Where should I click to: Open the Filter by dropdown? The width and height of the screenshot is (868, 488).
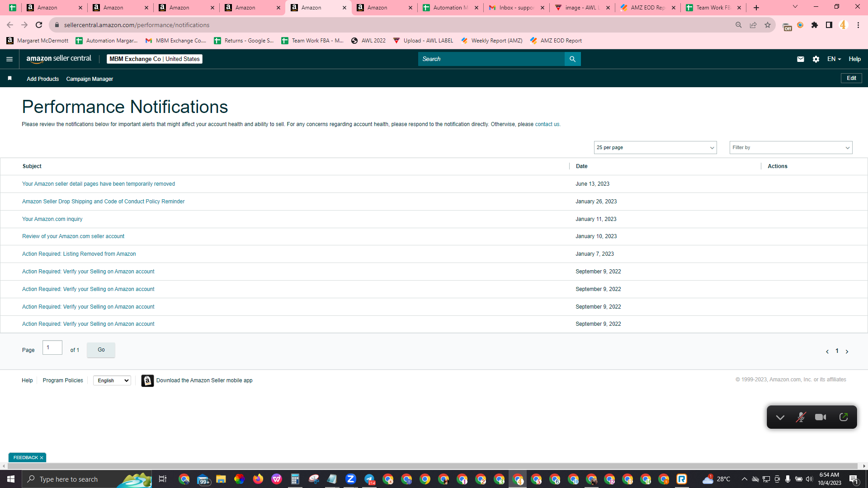(x=791, y=148)
